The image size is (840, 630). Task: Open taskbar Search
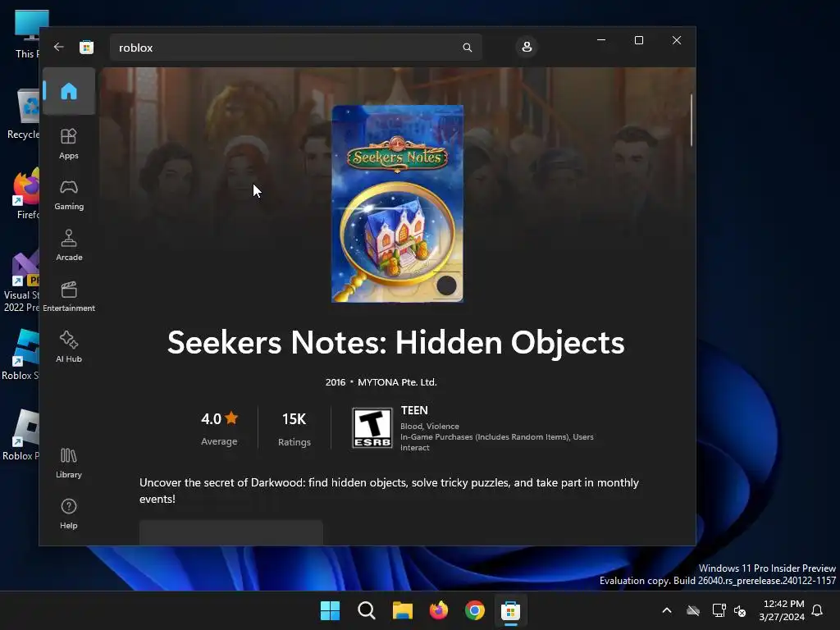pos(367,610)
